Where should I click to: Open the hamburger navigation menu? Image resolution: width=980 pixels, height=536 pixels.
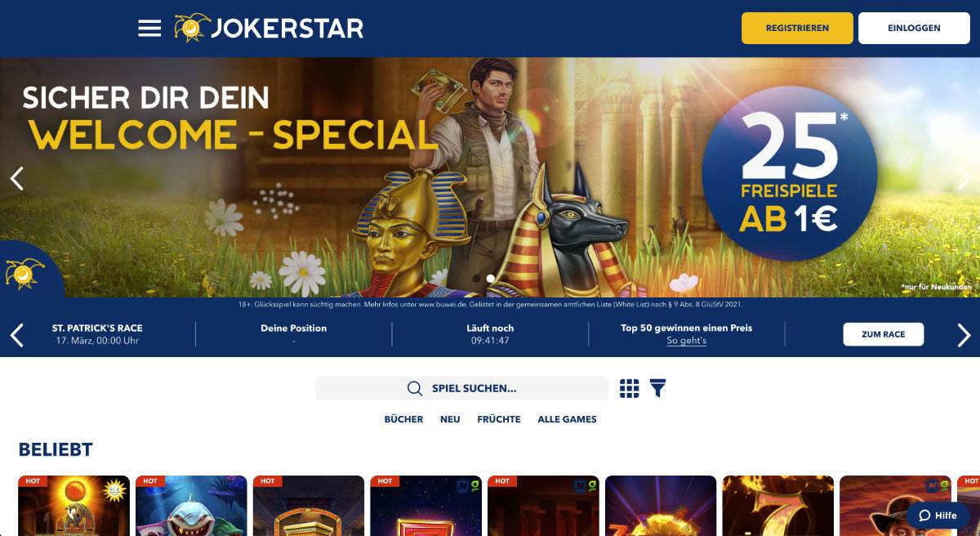click(x=149, y=28)
